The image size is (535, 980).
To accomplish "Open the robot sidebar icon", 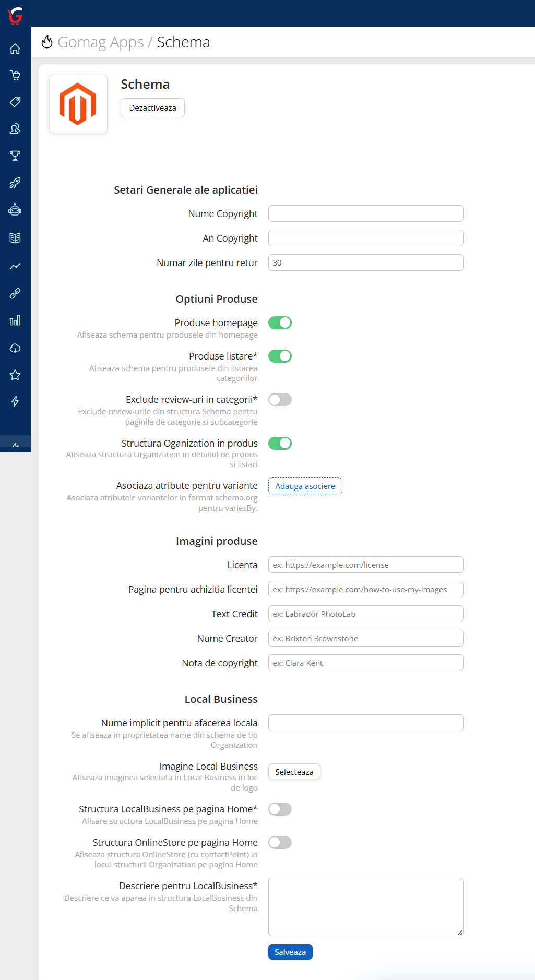I will (x=15, y=210).
